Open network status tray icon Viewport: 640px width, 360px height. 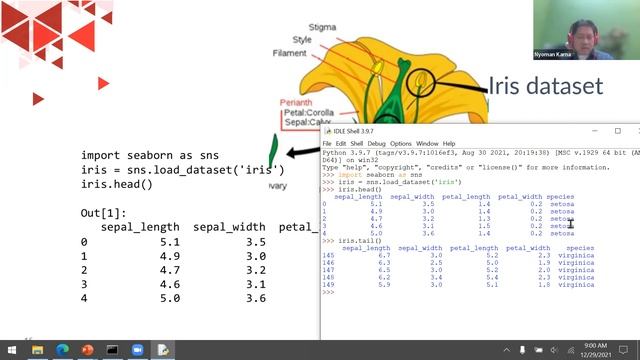(571, 350)
